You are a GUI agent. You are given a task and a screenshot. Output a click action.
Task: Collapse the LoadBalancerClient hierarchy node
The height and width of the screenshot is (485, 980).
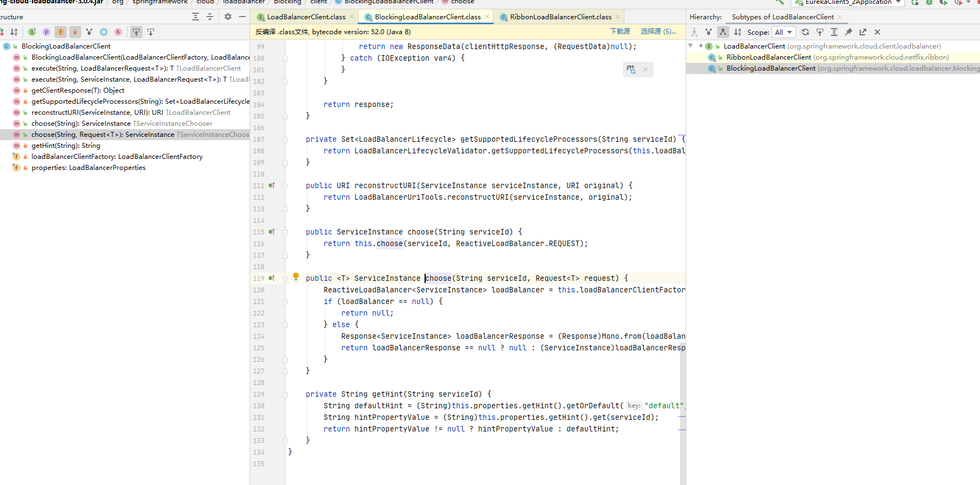coord(691,46)
